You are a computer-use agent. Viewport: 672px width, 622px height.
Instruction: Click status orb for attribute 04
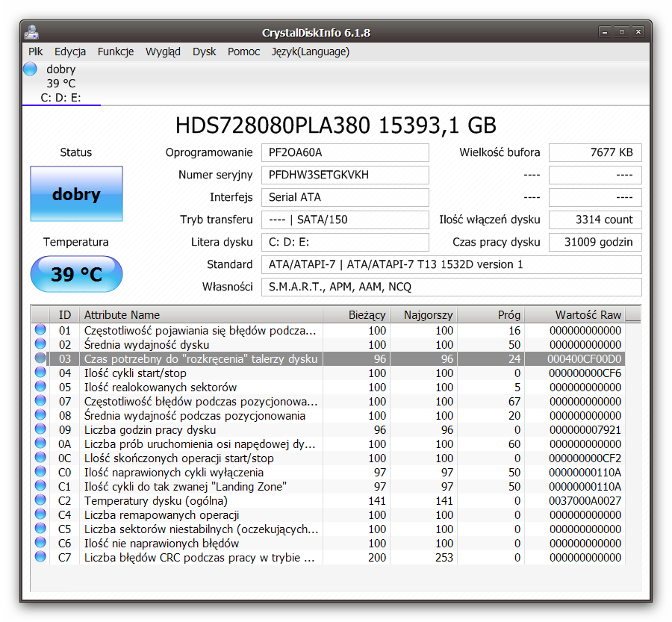tap(40, 372)
